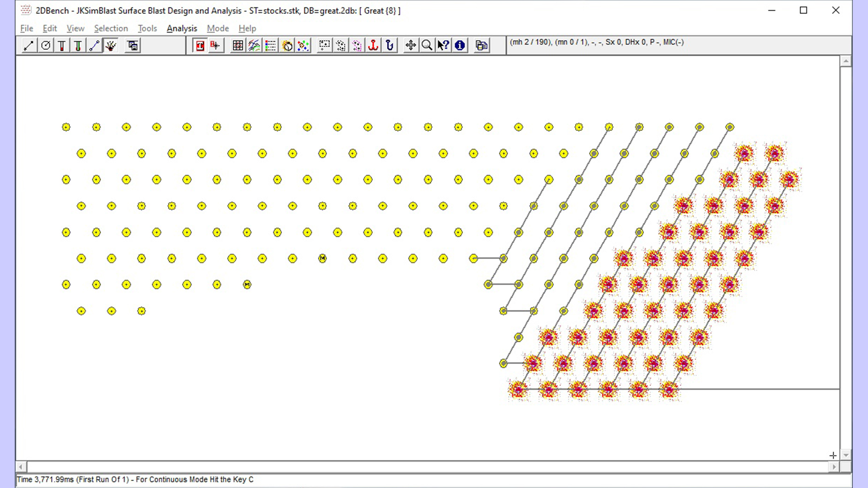Open the contour lines display icon
This screenshot has width=868, height=488.
[x=254, y=46]
